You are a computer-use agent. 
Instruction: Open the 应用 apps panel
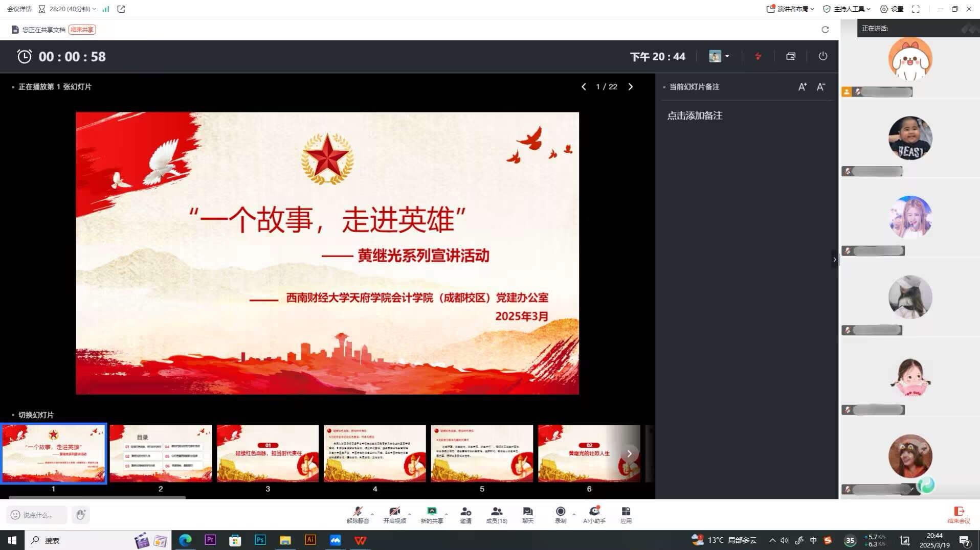tap(626, 514)
